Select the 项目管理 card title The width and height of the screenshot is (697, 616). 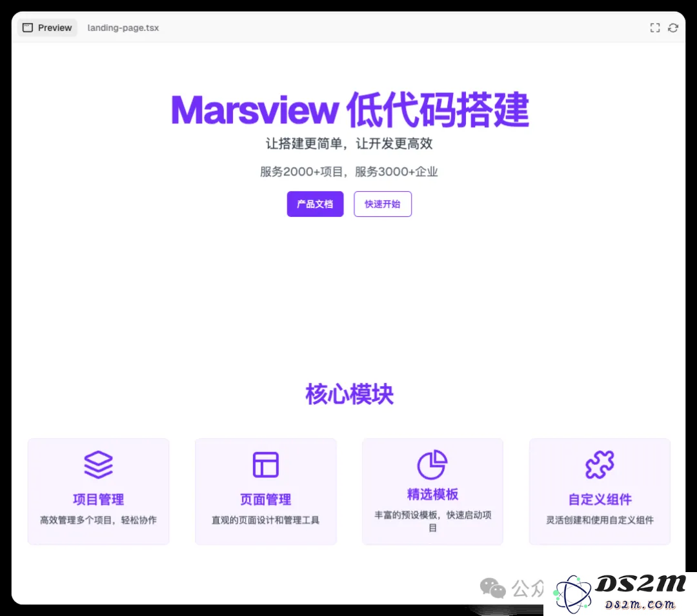98,500
